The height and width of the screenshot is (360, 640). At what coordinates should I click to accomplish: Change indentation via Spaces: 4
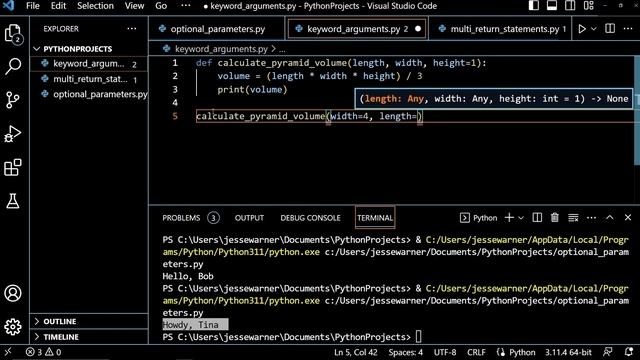(406, 352)
